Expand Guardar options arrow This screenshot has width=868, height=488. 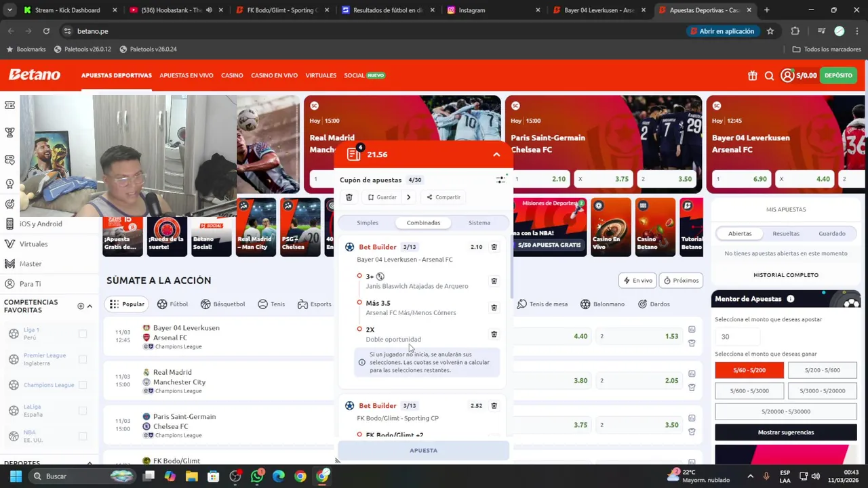(408, 197)
